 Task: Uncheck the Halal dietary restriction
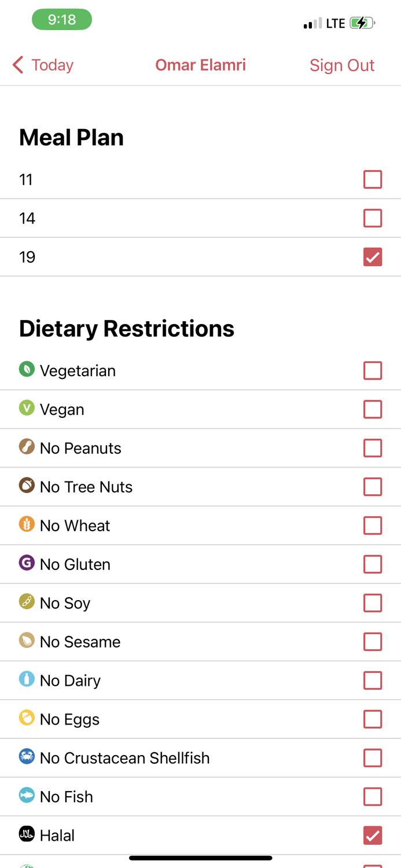(x=373, y=836)
